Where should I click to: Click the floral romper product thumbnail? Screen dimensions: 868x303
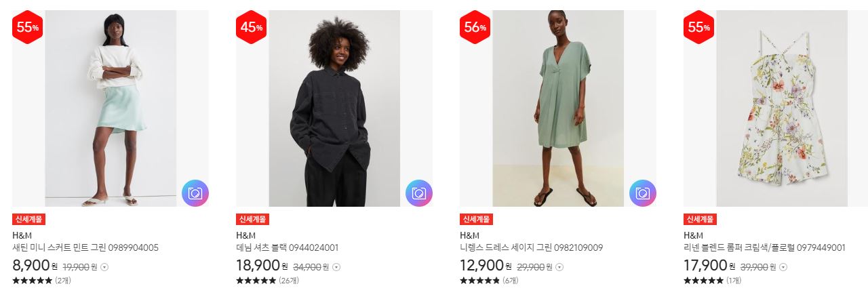coord(781,108)
